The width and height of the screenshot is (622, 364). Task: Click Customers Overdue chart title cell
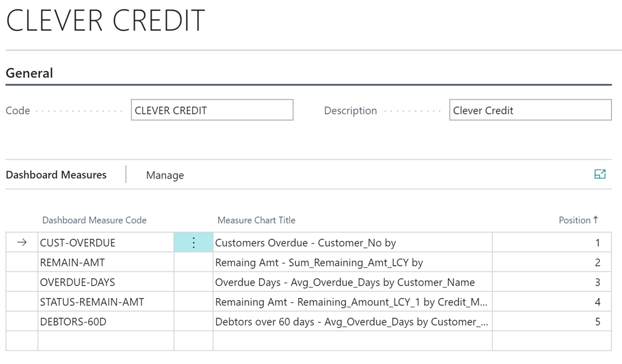click(x=353, y=242)
